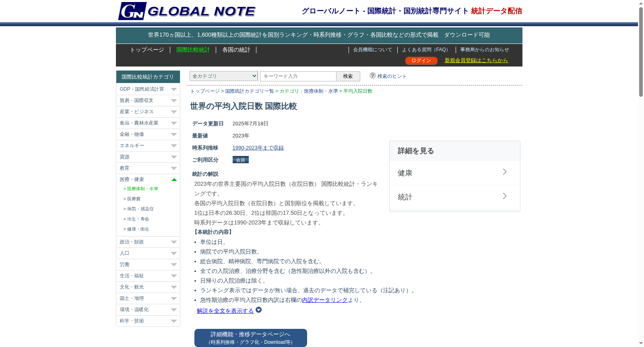Open よくある質問（FAQ） page
This screenshot has width=644, height=347.
tap(426, 50)
